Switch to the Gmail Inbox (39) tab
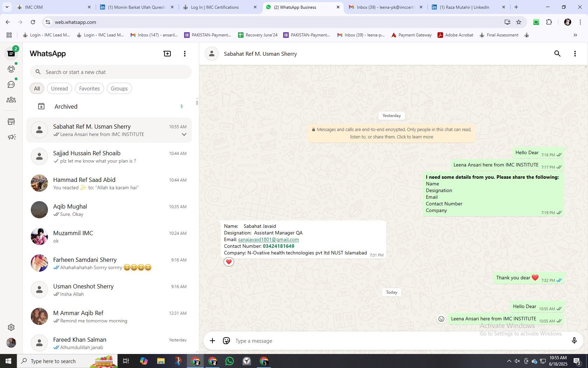 tap(385, 7)
